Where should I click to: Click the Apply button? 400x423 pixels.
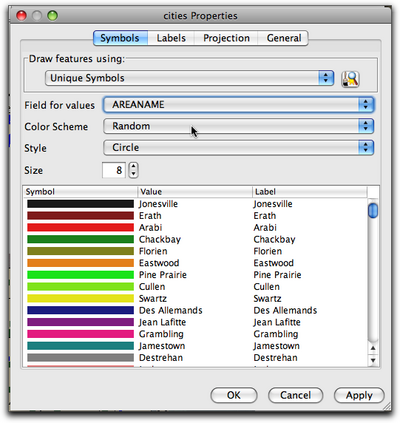pyautogui.click(x=359, y=395)
